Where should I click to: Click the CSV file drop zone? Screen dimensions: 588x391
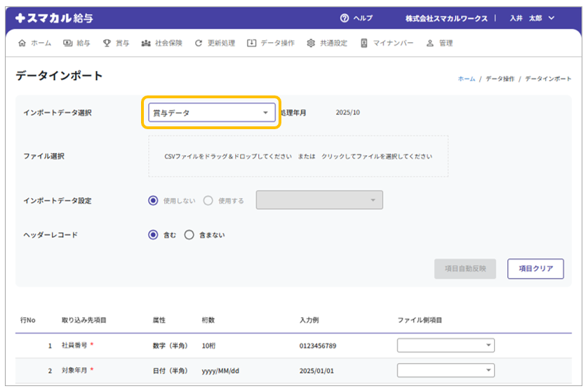tap(298, 156)
